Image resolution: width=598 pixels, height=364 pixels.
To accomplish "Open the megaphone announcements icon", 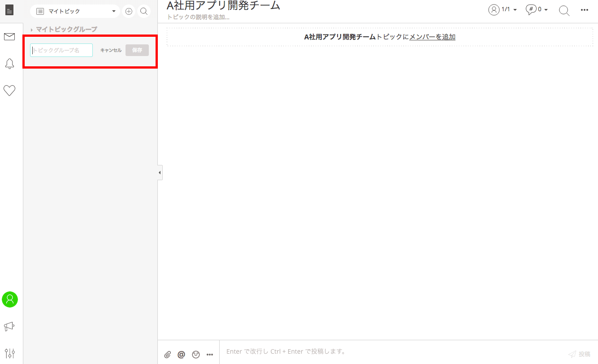I will pyautogui.click(x=9, y=326).
